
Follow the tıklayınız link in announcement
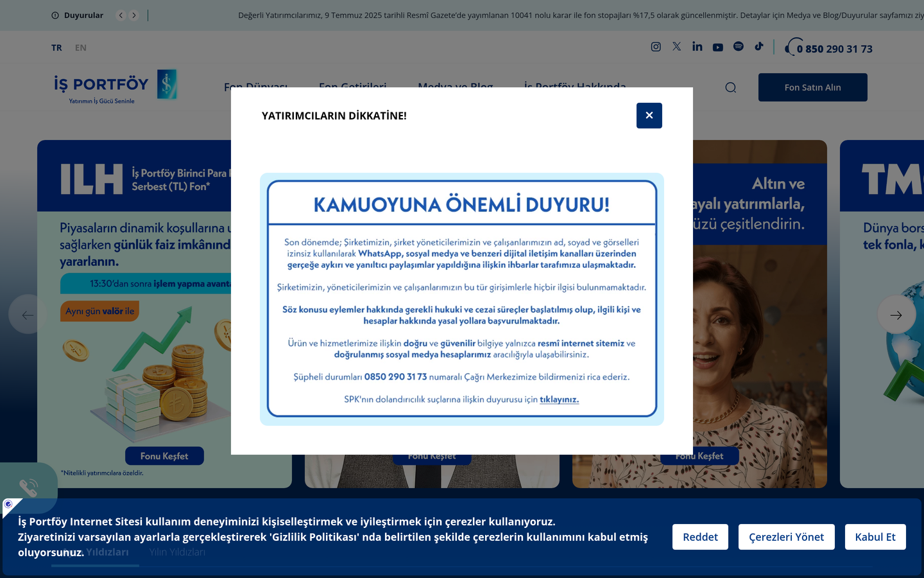559,399
